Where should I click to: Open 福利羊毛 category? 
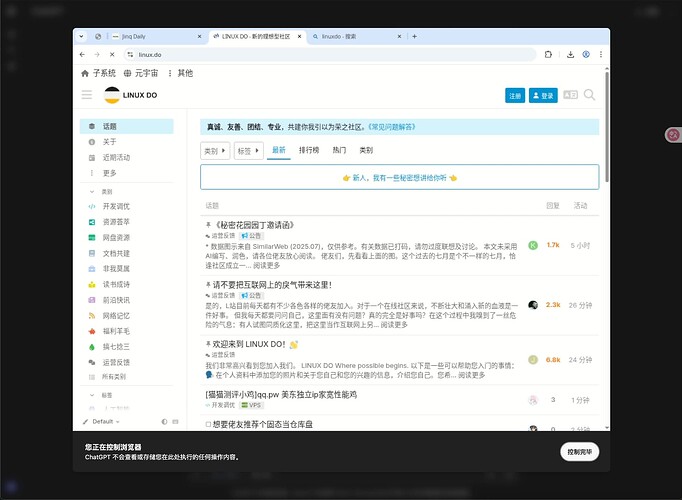(127, 331)
